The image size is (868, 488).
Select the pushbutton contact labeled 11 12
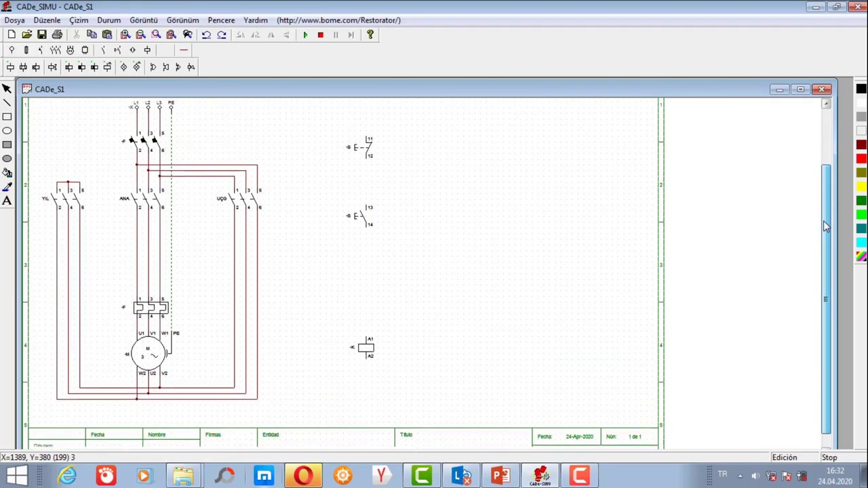point(360,147)
